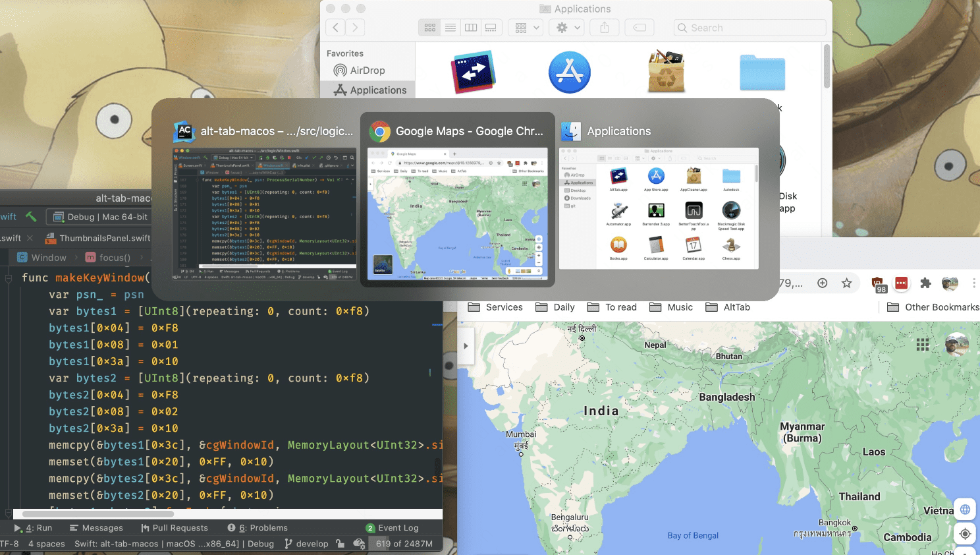Select the App Store icon in Finder
980x555 pixels.
tap(570, 72)
